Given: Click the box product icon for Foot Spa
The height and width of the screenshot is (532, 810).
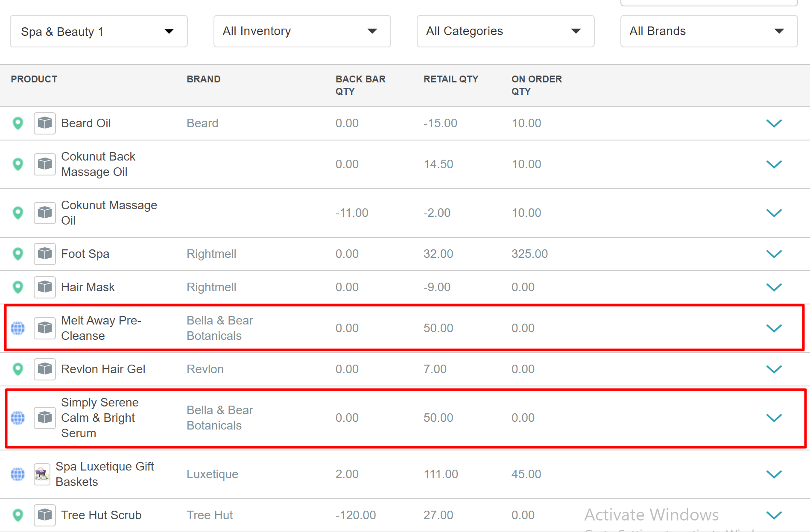Looking at the screenshot, I should point(45,254).
